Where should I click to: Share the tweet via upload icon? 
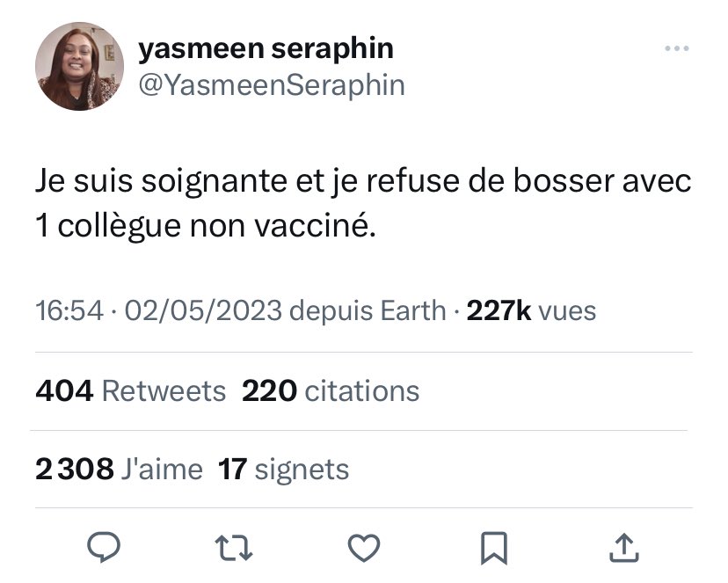(624, 548)
